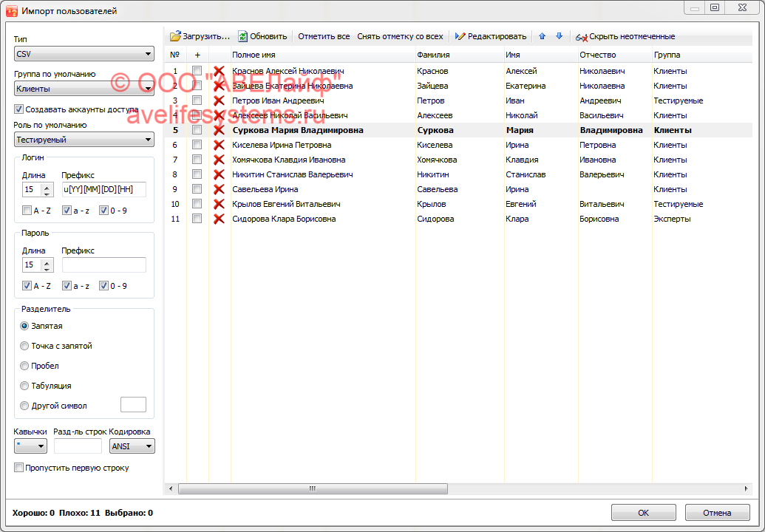
Task: Click red X icon in Сидорова Клара row
Action: point(219,219)
